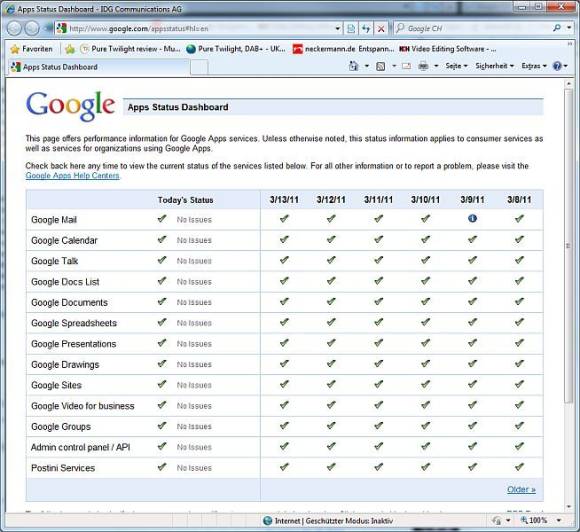
Task: Click the compatibility view icon in address bar
Action: [x=351, y=28]
